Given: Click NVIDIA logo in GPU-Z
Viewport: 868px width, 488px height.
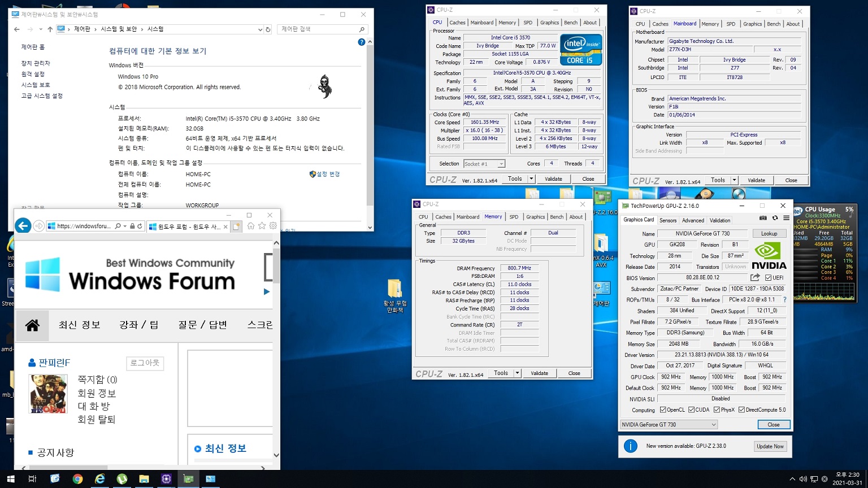Looking at the screenshot, I should (x=769, y=255).
